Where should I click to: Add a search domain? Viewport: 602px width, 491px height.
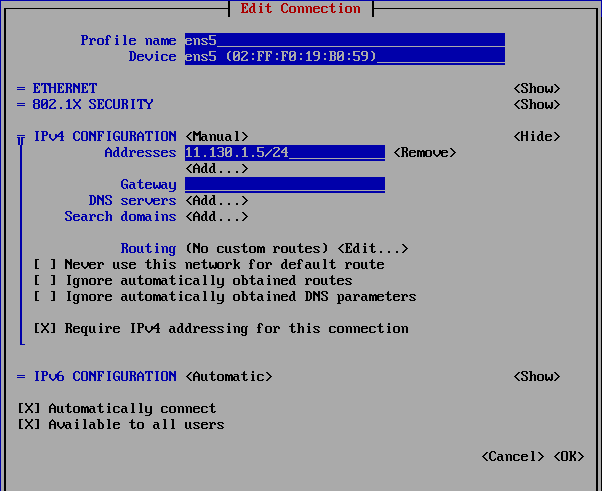pyautogui.click(x=216, y=216)
